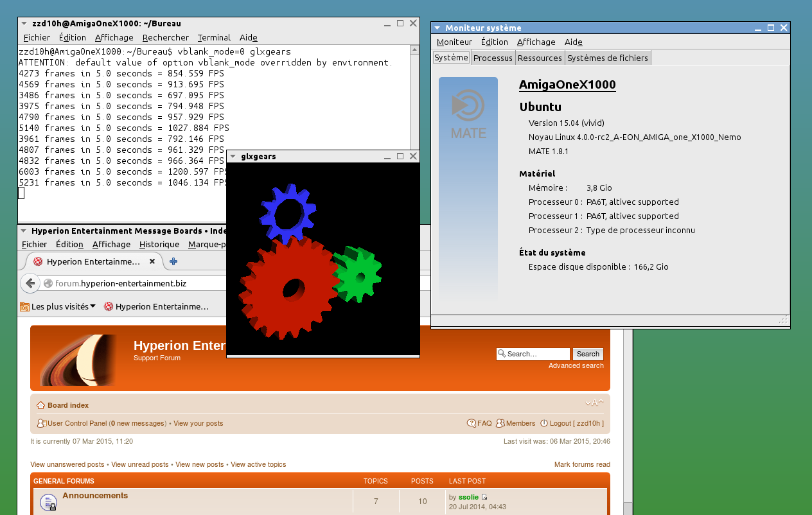Click the browser back arrow button
This screenshot has height=515, width=812.
[x=30, y=283]
